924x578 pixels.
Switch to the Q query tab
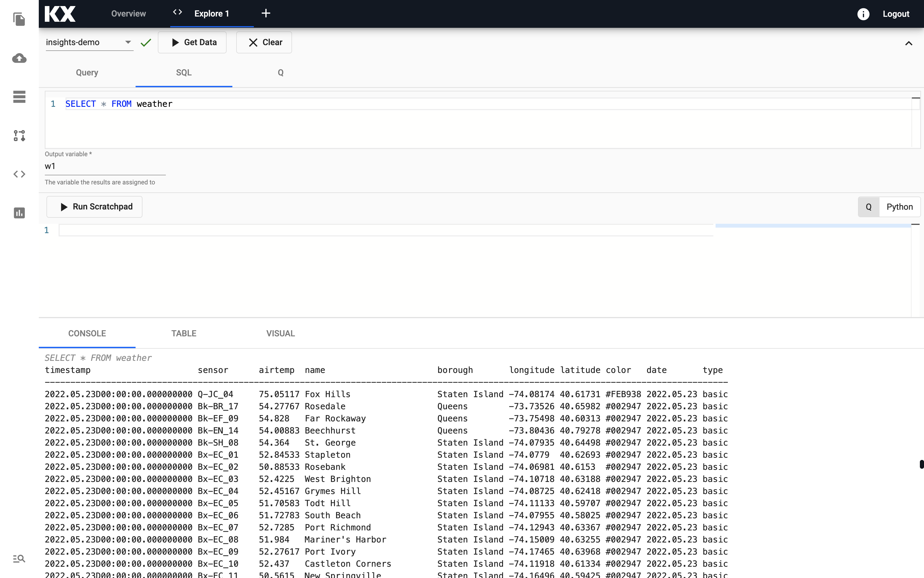point(280,73)
